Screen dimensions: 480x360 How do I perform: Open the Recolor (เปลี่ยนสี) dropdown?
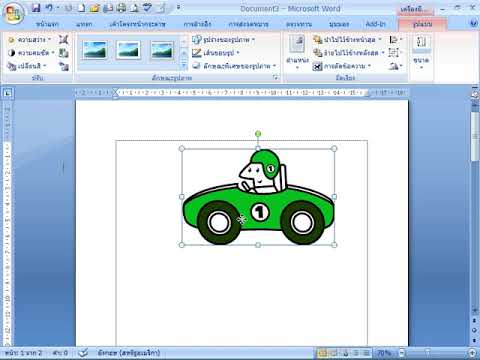[x=27, y=66]
